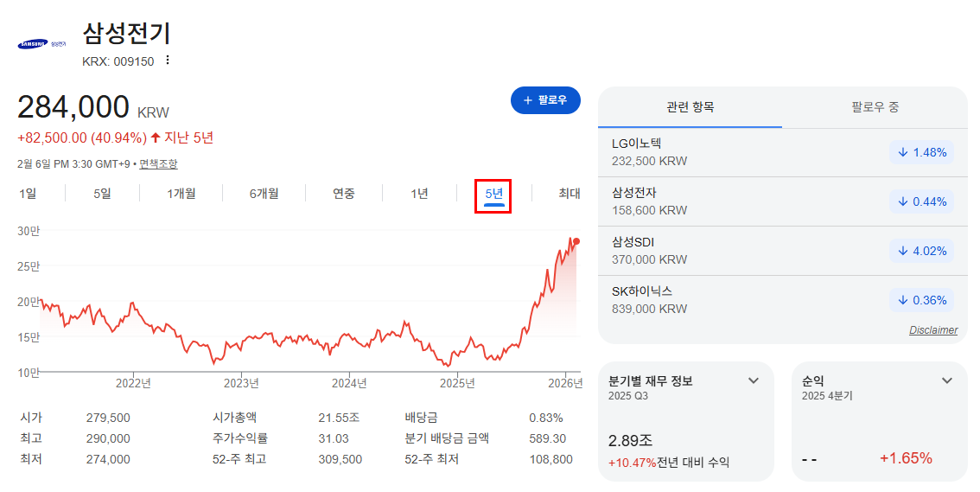Open the three-dot menu beside KRX: 009150

tap(167, 60)
